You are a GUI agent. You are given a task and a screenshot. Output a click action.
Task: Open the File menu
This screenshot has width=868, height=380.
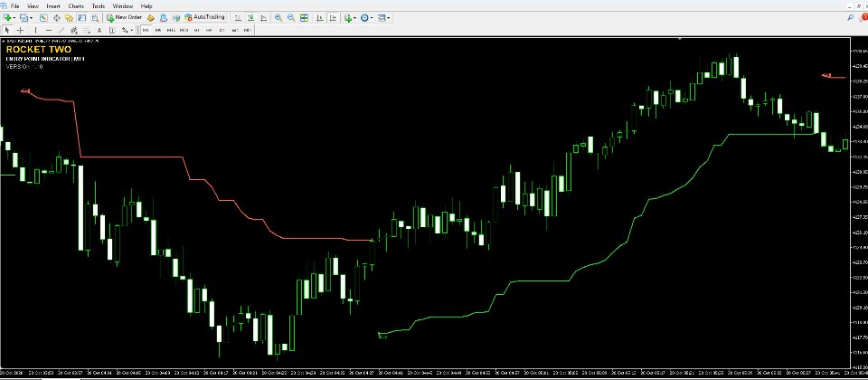click(15, 6)
